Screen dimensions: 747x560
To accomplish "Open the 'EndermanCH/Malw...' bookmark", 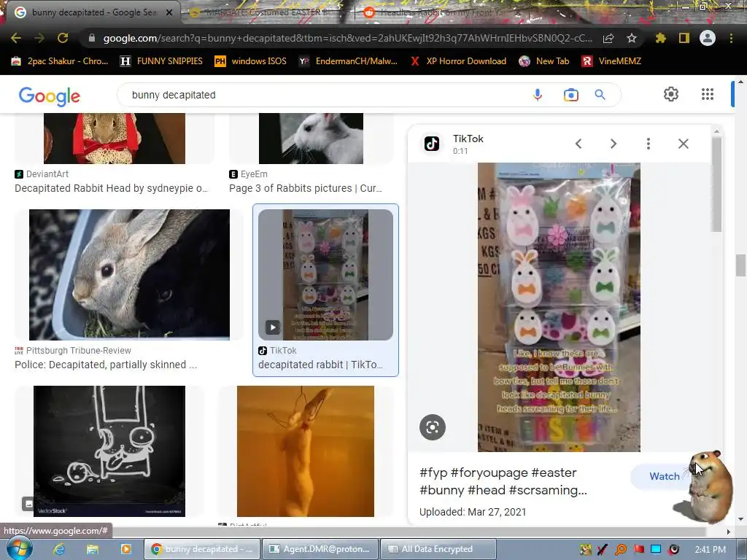I will click(348, 61).
